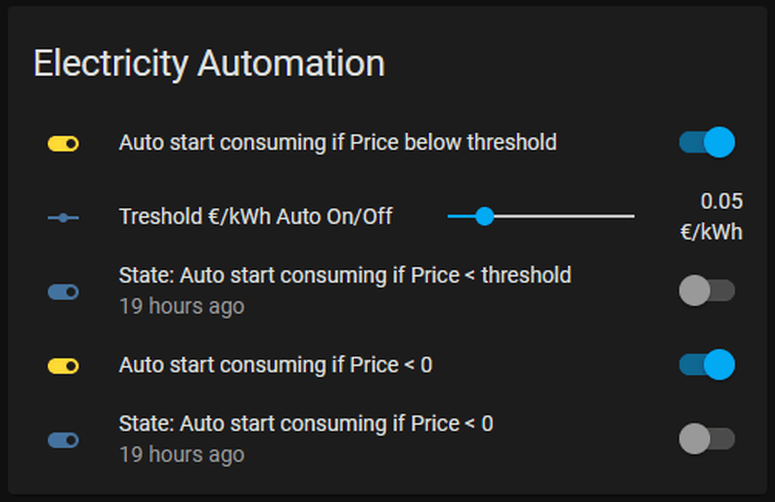Open State: Auto start consuming Price < 0 label
This screenshot has height=502, width=775.
pyautogui.click(x=306, y=423)
